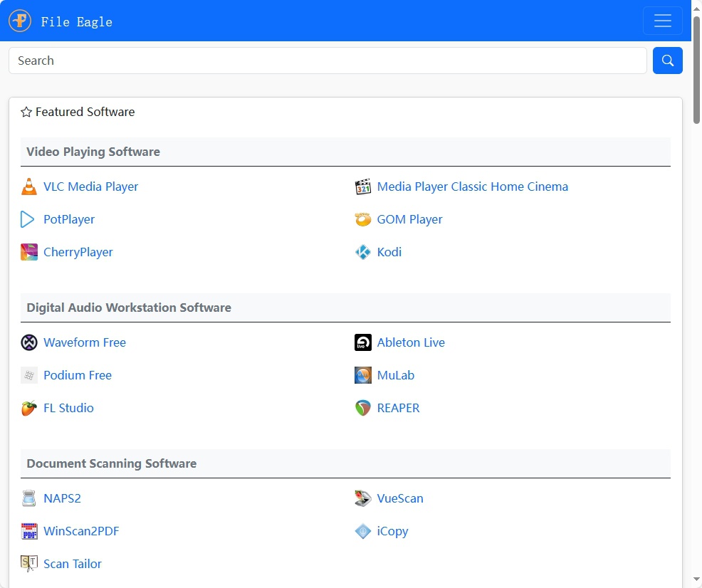The image size is (702, 588).
Task: Select the VueScan link
Action: [x=399, y=498]
